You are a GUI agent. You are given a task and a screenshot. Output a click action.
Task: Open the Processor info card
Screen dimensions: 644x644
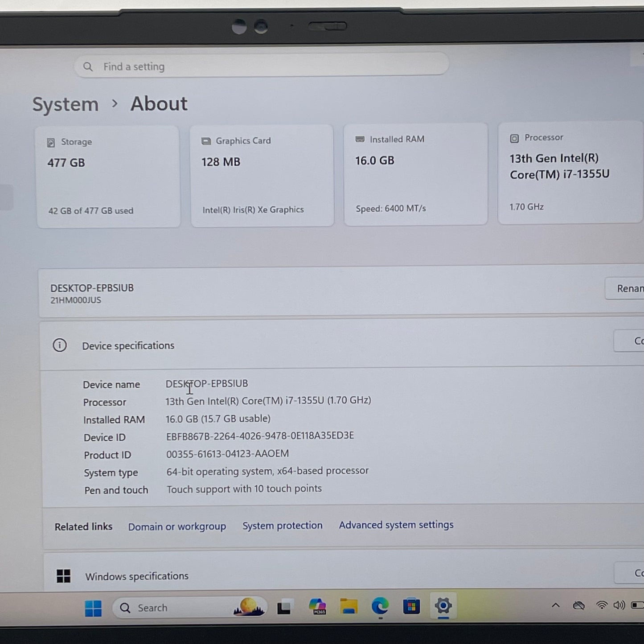click(x=570, y=172)
